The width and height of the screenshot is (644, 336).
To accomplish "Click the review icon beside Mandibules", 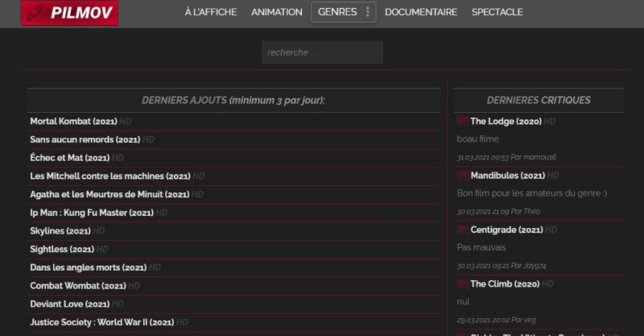I will (x=462, y=176).
